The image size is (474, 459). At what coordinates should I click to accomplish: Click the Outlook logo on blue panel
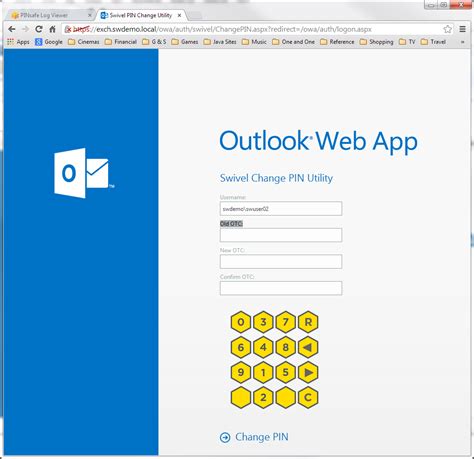(84, 173)
